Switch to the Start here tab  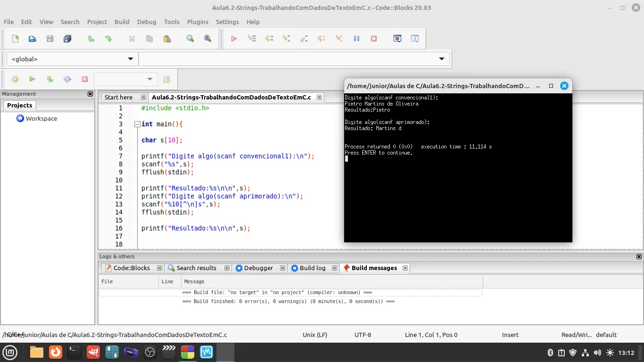[x=118, y=97]
